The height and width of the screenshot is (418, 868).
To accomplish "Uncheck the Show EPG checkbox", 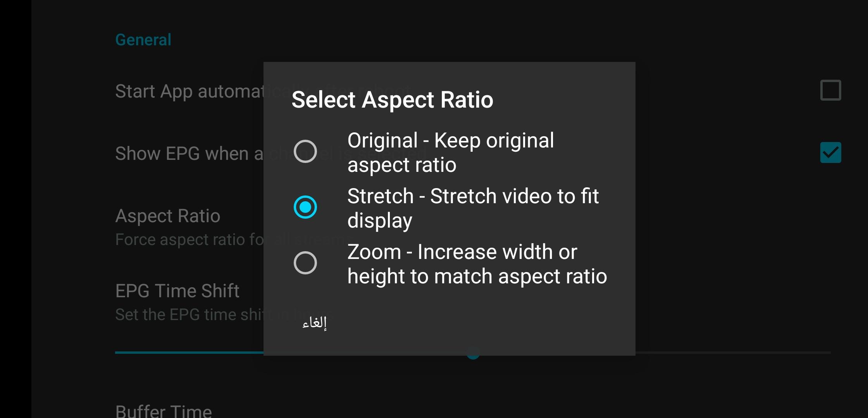I will [x=830, y=152].
